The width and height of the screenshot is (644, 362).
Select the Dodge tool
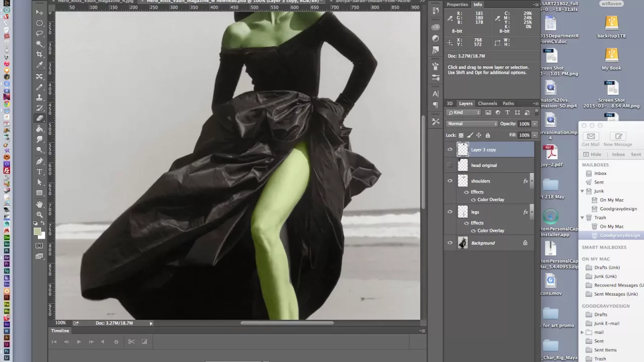tap(39, 150)
